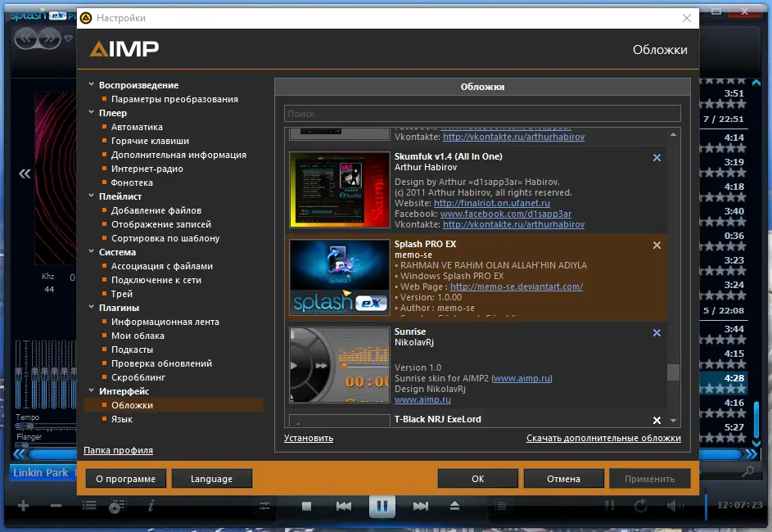Collapse the Система tree section
This screenshot has width=772, height=532.
click(x=91, y=251)
